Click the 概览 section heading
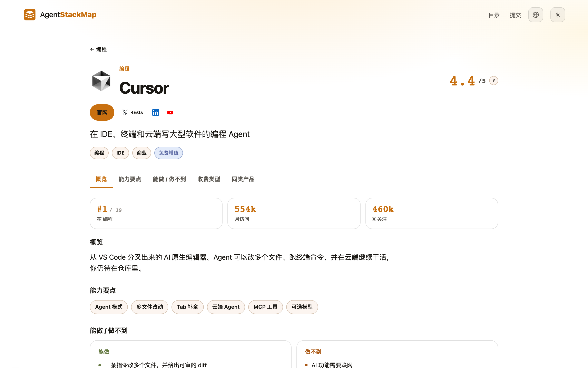 coord(96,242)
